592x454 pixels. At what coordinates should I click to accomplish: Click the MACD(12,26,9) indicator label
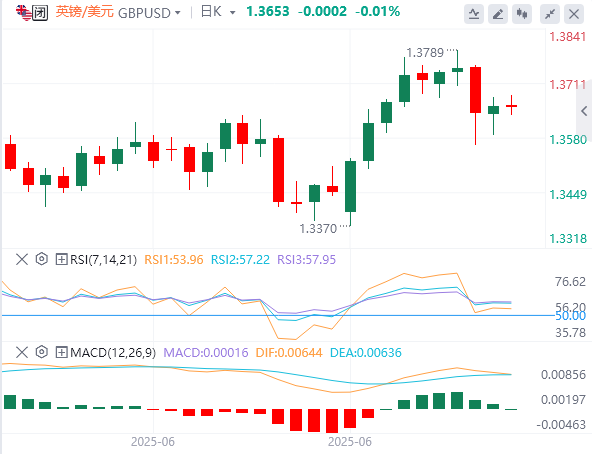pyautogui.click(x=113, y=352)
